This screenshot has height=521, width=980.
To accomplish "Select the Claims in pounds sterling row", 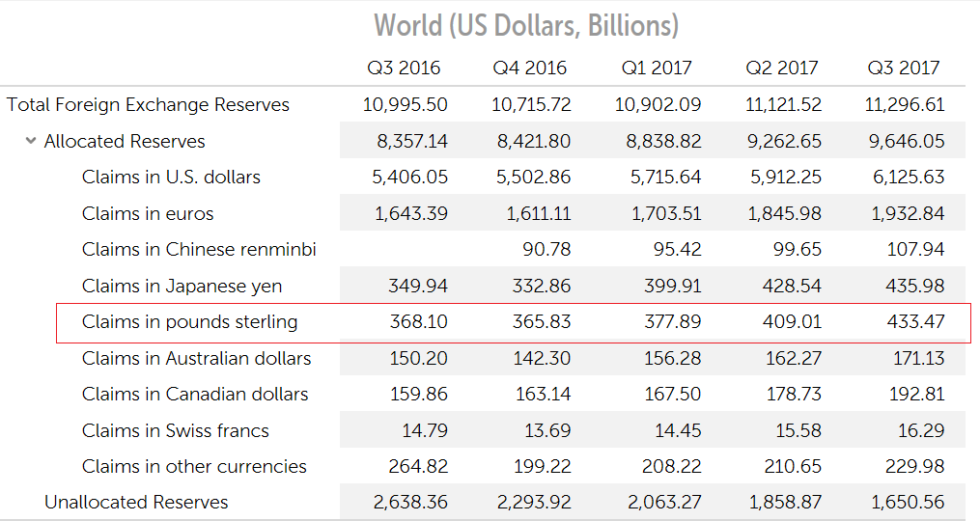I will [189, 322].
